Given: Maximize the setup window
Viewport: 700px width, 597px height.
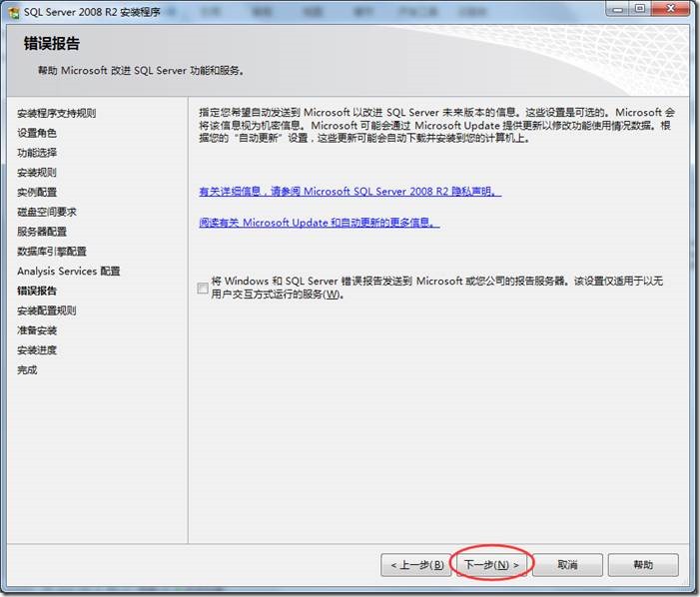Looking at the screenshot, I should tap(640, 9).
